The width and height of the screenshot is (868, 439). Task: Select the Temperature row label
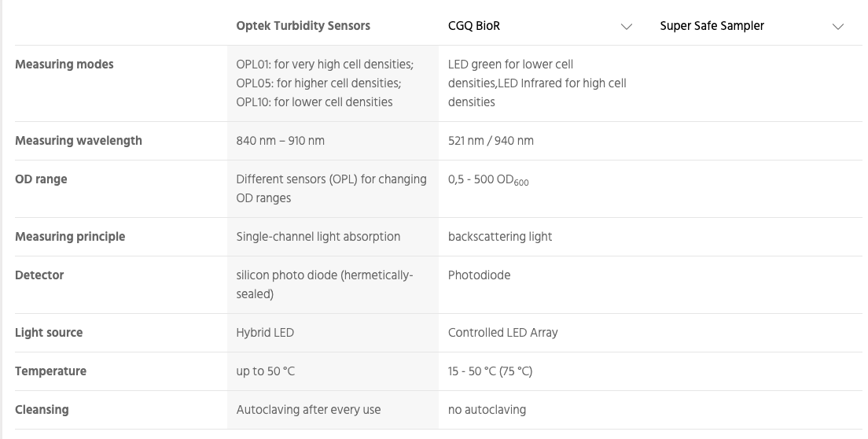pyautogui.click(x=50, y=371)
